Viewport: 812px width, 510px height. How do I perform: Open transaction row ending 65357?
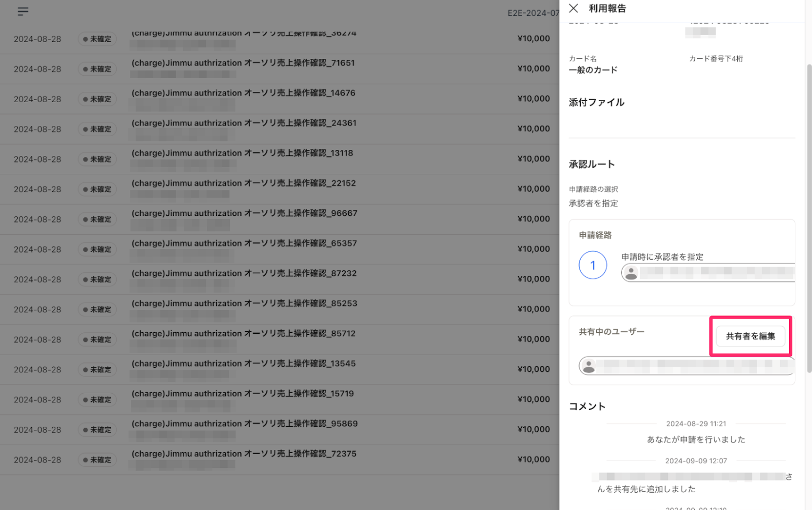coord(280,249)
